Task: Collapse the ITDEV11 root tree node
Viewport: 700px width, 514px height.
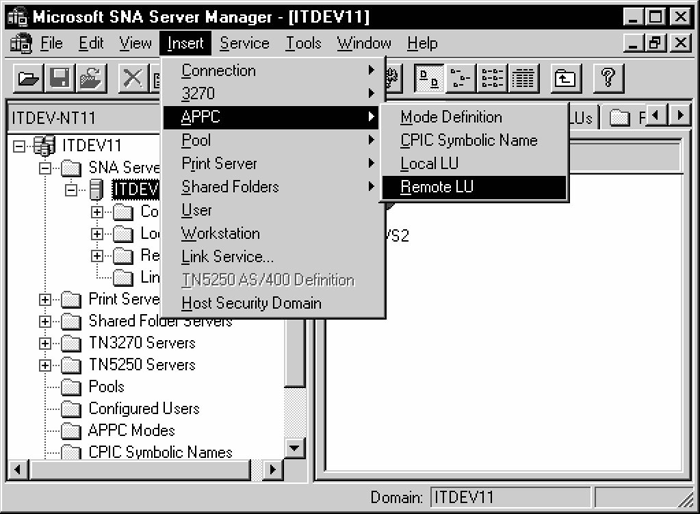Action: tap(21, 146)
